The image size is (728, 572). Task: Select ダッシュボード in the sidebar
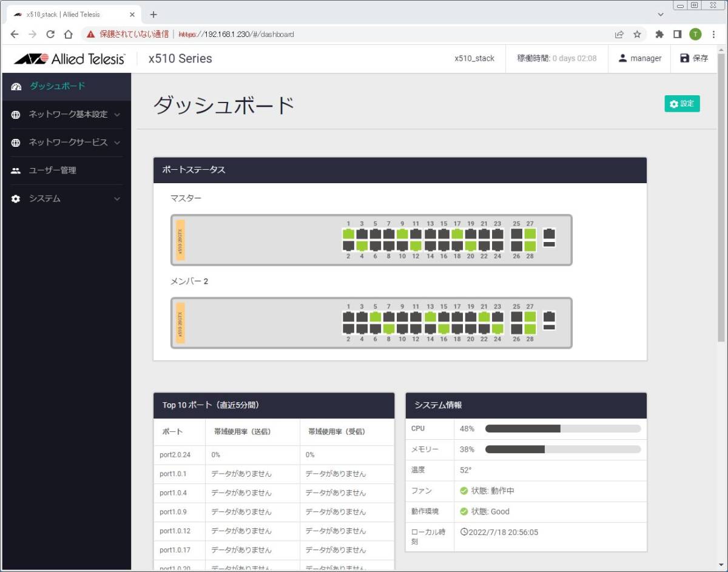pyautogui.click(x=66, y=87)
